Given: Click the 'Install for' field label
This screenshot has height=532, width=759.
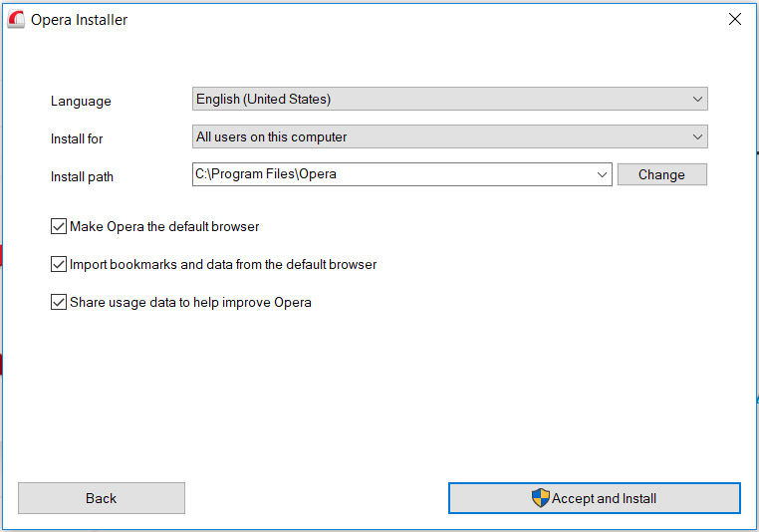Looking at the screenshot, I should coord(77,138).
